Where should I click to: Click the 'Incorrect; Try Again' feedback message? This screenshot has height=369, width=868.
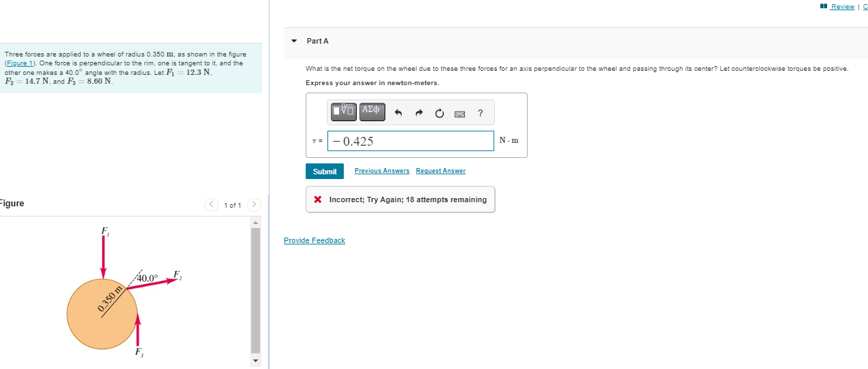coord(400,199)
